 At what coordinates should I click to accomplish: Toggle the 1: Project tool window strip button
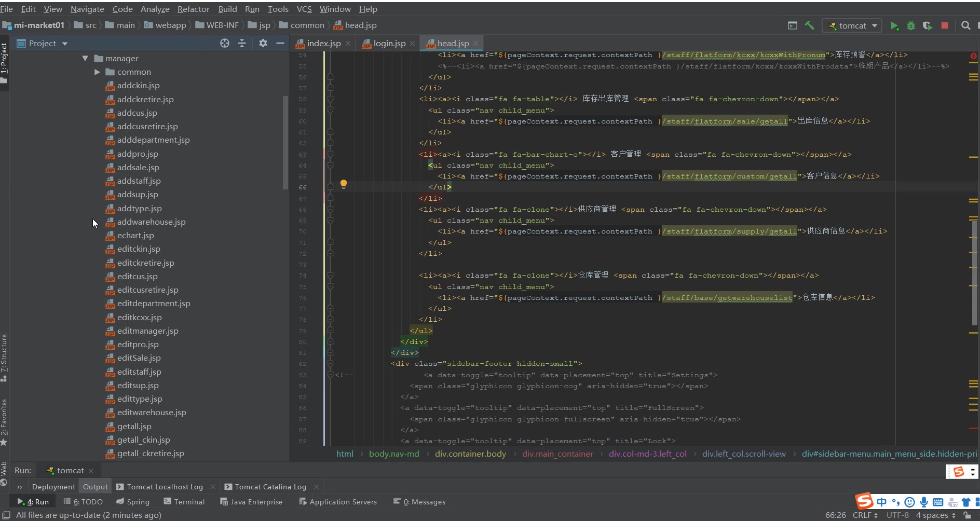point(4,63)
